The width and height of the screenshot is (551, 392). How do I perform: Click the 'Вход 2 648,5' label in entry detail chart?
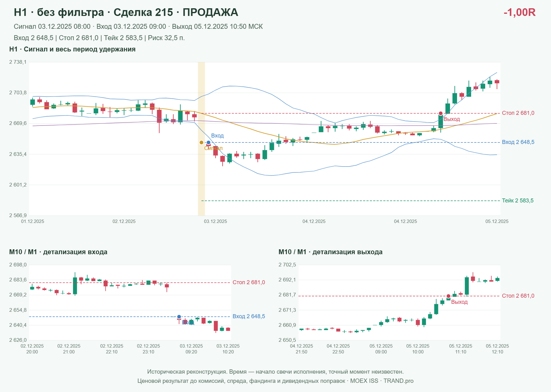[249, 316]
